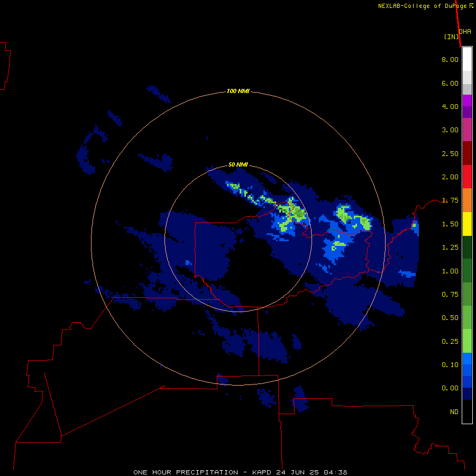
Task: Click the OHA product label
Action: [x=465, y=32]
